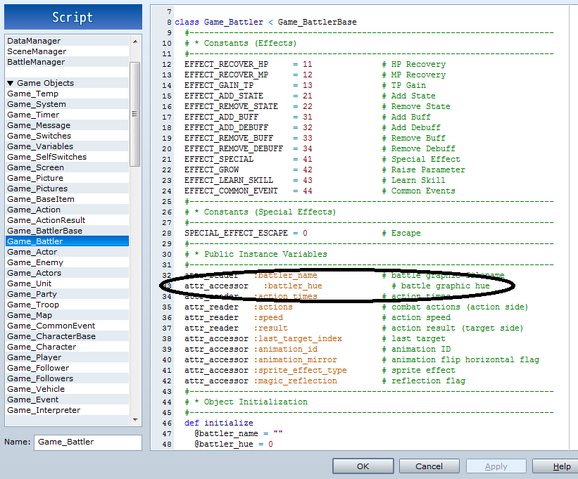
Task: Select Game_Party script
Action: [67, 294]
